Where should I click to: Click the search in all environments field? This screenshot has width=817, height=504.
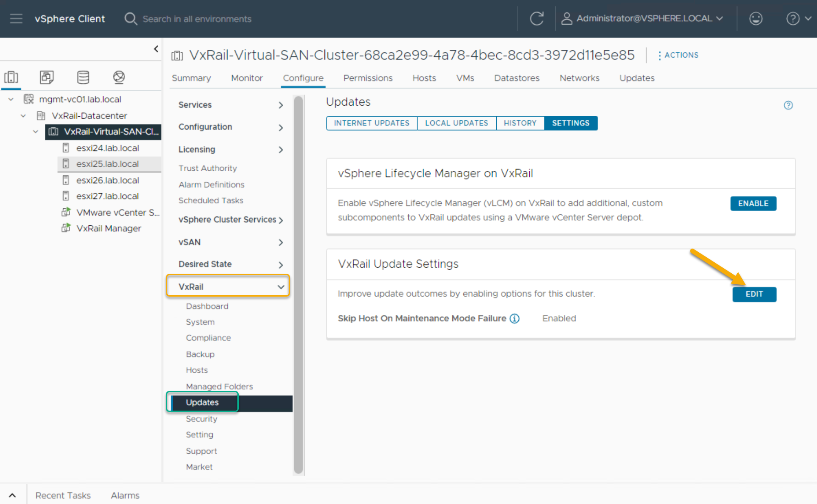(x=197, y=19)
